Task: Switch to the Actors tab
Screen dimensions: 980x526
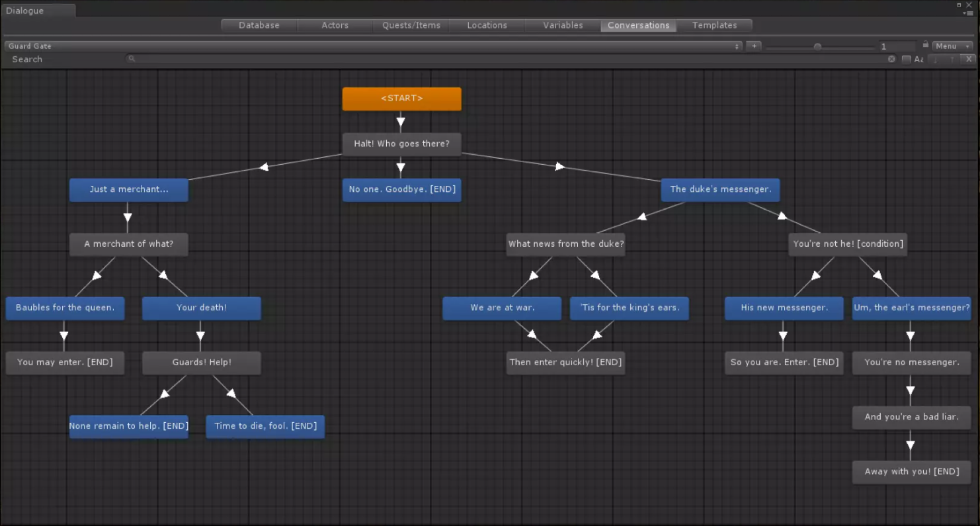Action: click(x=335, y=25)
